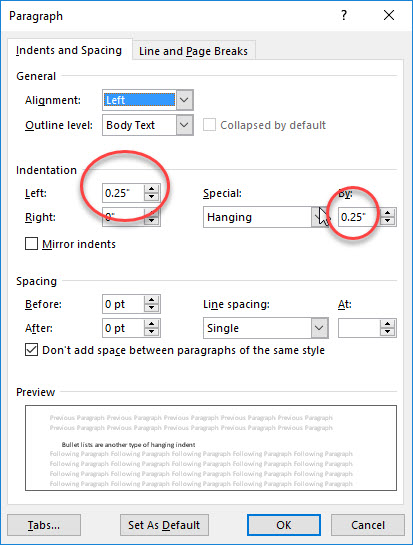Enable Mirror indents checkbox

tap(31, 244)
